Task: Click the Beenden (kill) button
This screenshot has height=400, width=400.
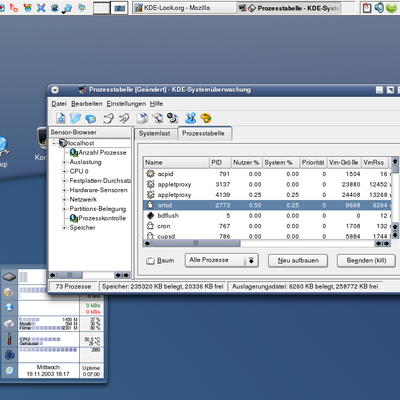Action: click(366, 261)
